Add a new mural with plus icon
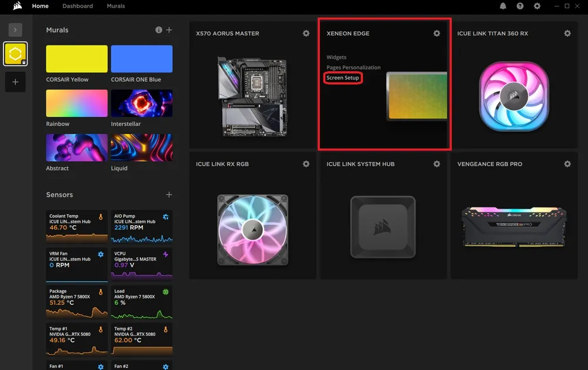This screenshot has height=370, width=588. (169, 30)
